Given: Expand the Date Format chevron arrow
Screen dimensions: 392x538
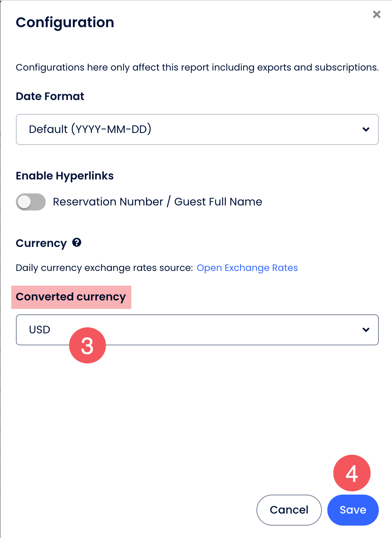Looking at the screenshot, I should pos(366,129).
